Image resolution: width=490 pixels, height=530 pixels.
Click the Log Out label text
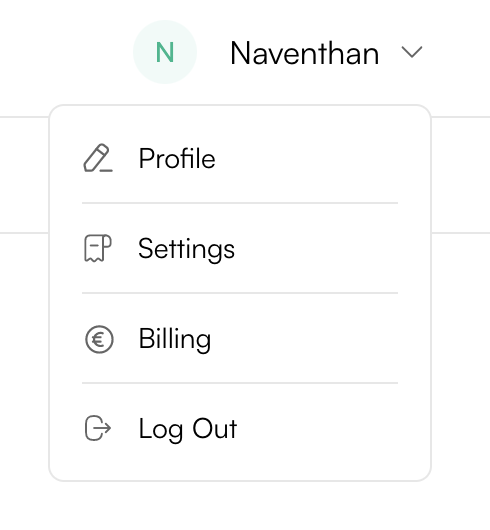(188, 429)
